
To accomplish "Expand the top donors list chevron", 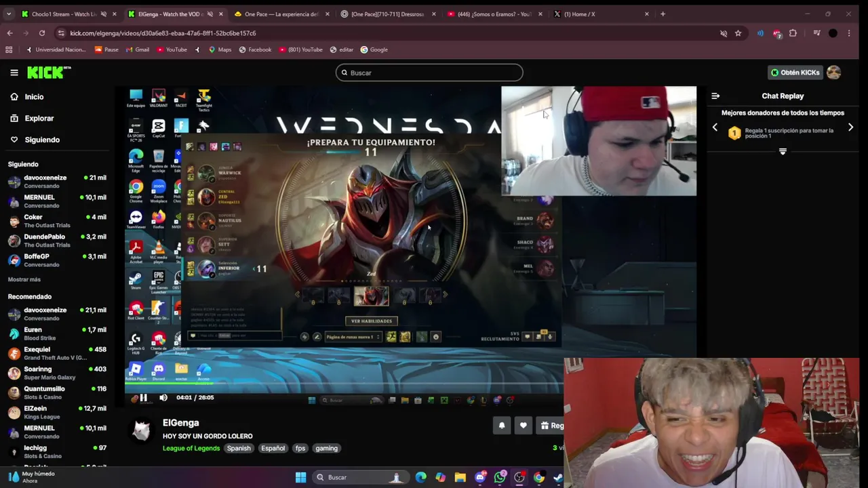I will (x=783, y=152).
